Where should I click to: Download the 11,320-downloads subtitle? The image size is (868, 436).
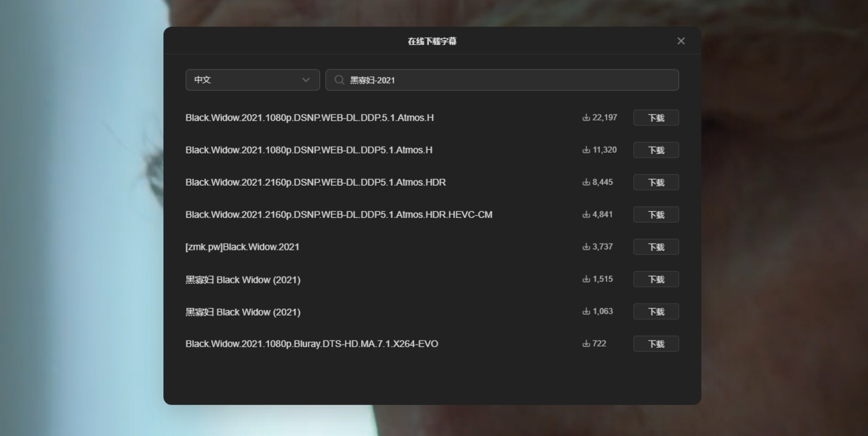click(x=656, y=150)
